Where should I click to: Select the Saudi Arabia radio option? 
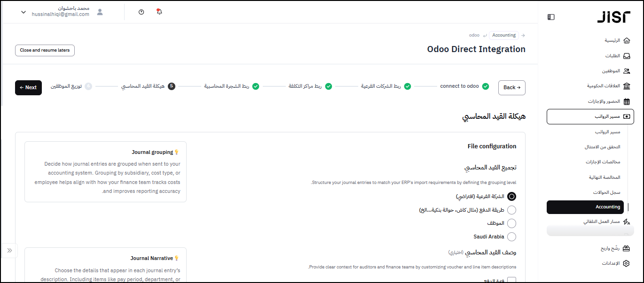click(x=511, y=237)
